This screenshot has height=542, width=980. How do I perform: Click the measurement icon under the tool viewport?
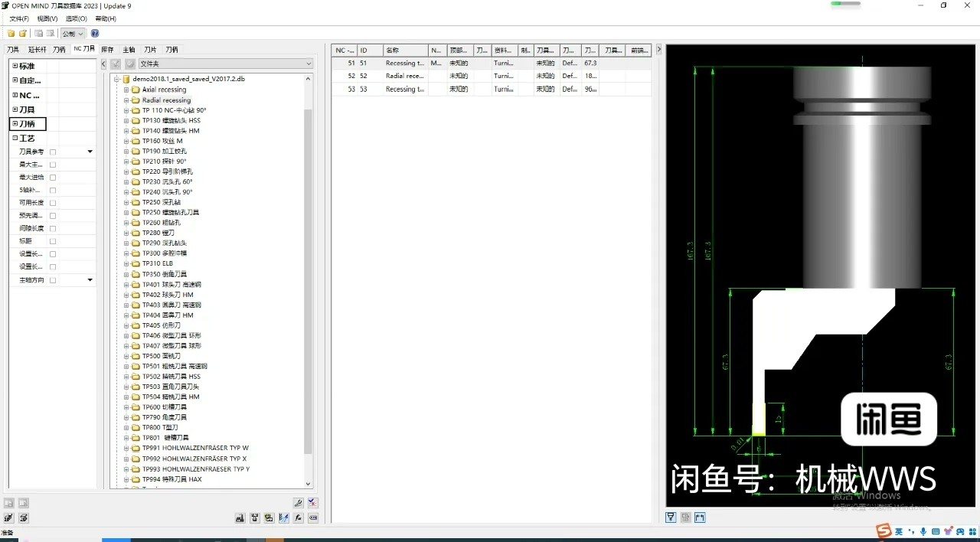pos(699,518)
